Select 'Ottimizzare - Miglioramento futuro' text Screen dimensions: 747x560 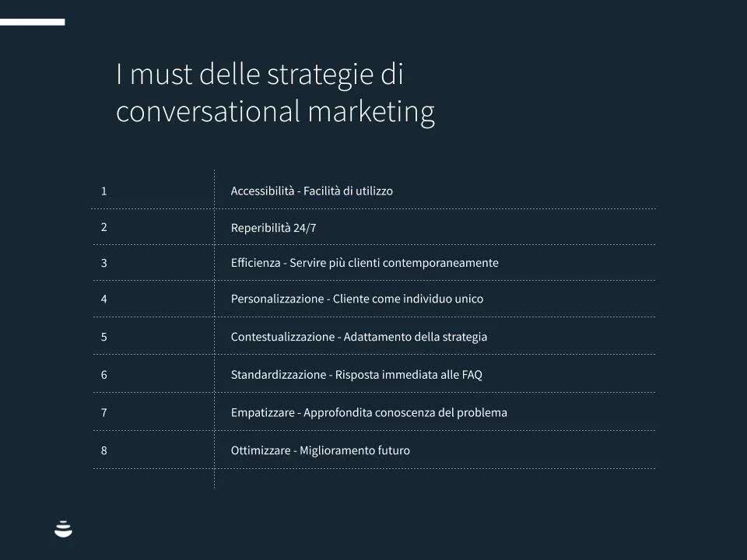coord(320,450)
